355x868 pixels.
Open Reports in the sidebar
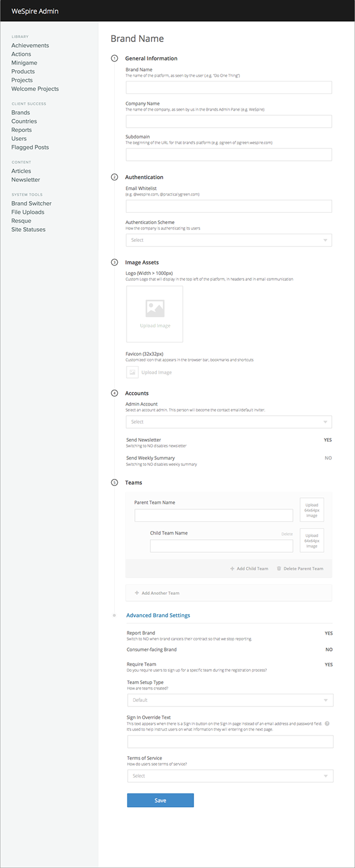point(22,130)
